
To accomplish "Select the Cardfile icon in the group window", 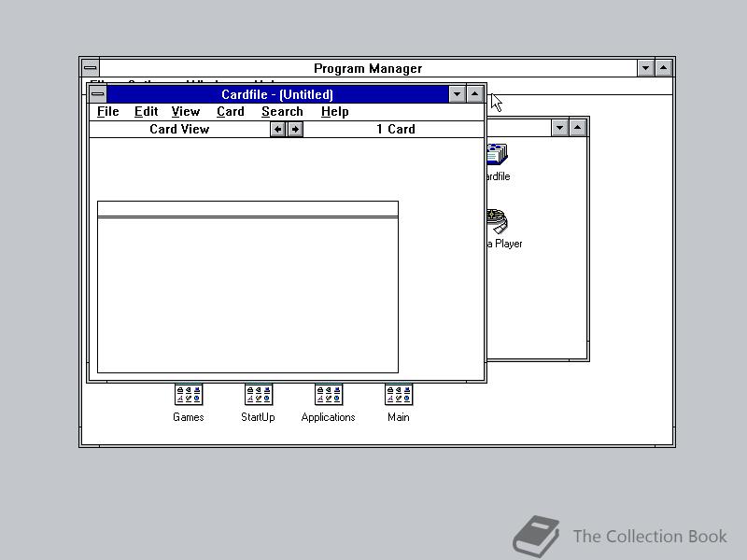I will point(498,155).
